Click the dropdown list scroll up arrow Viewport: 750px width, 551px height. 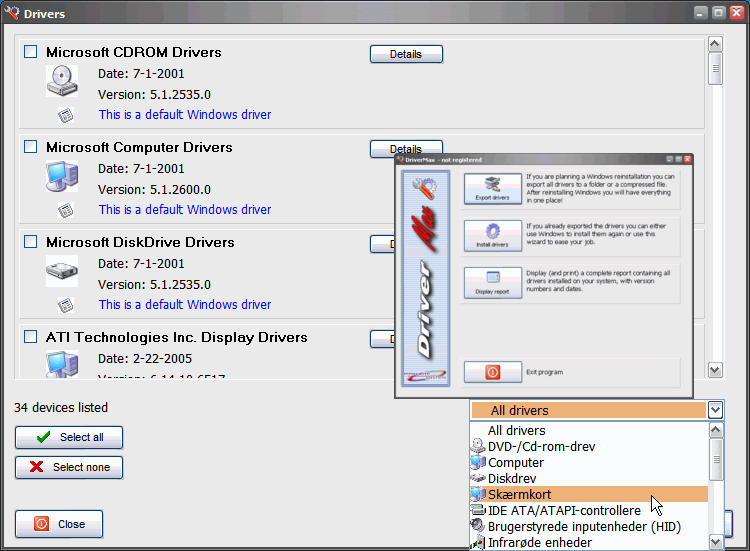[716, 430]
